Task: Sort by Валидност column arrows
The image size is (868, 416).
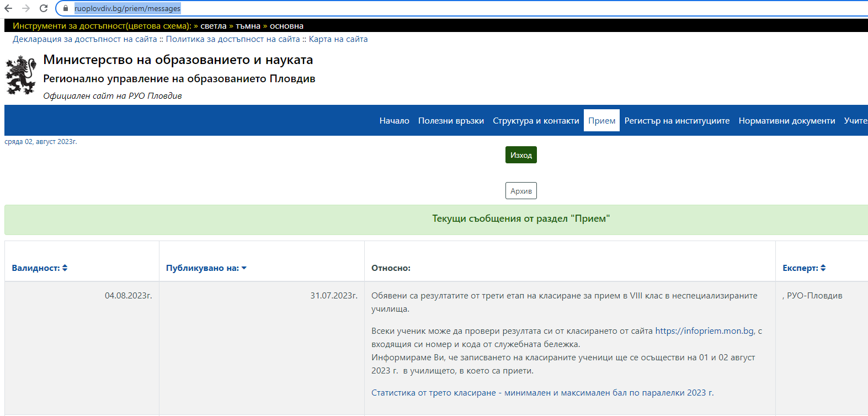Action: point(65,268)
